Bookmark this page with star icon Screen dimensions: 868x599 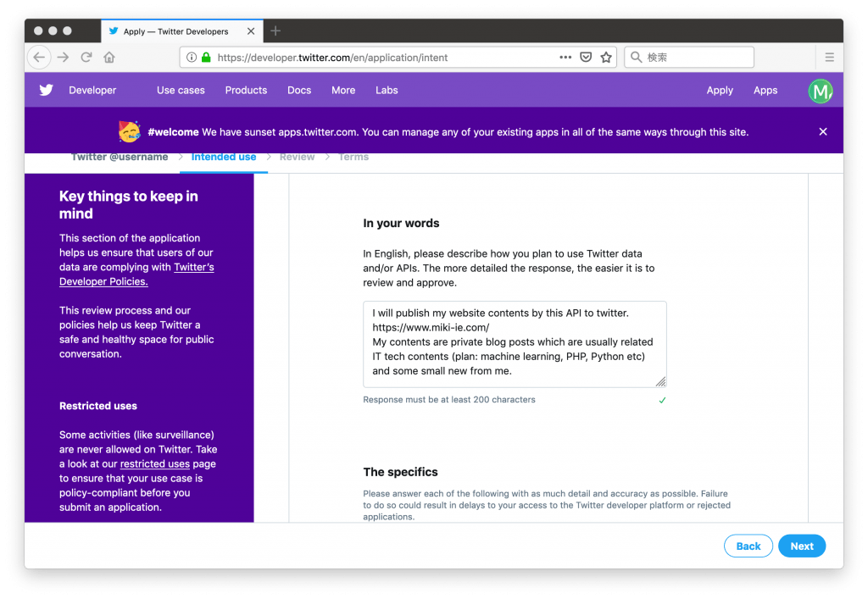(x=606, y=58)
